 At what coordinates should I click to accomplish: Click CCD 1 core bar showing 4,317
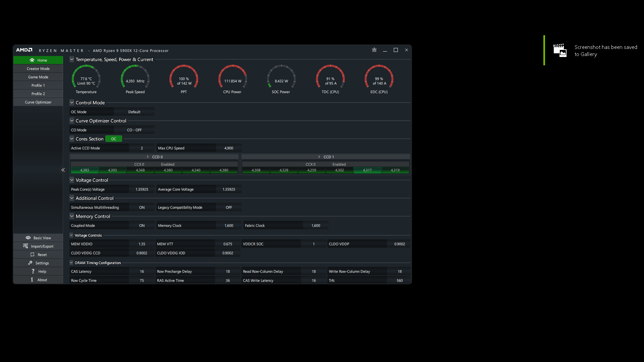click(367, 170)
